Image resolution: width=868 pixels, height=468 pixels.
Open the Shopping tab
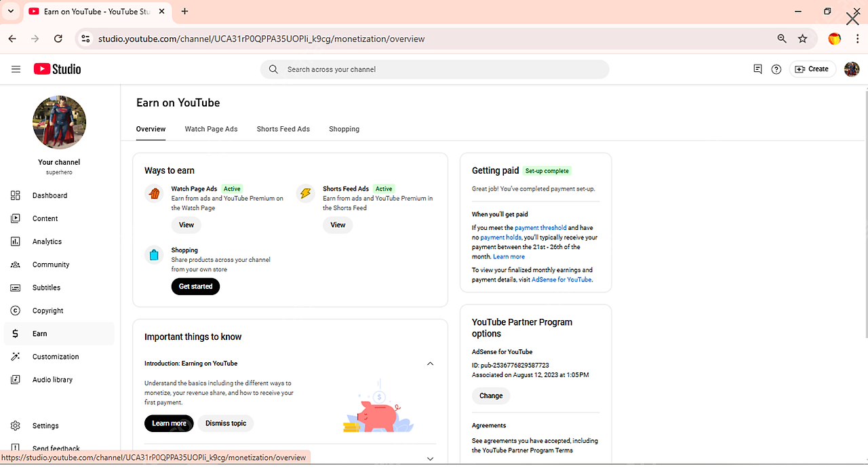click(x=344, y=129)
